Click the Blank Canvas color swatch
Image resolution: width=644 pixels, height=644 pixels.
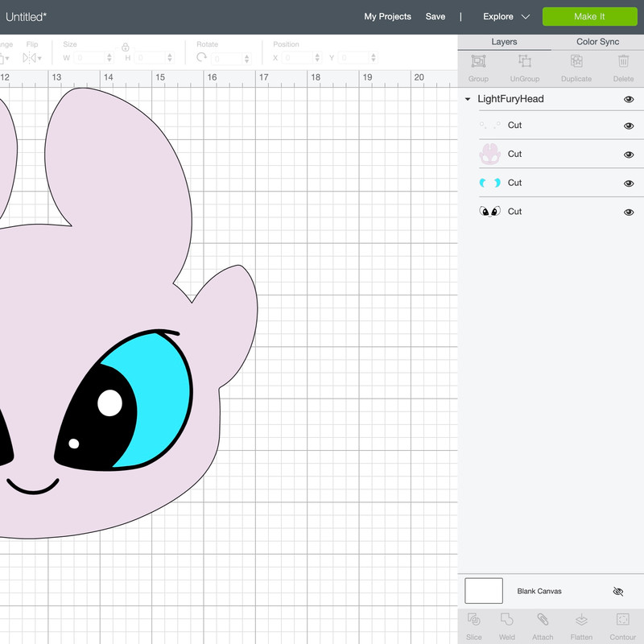coord(484,590)
